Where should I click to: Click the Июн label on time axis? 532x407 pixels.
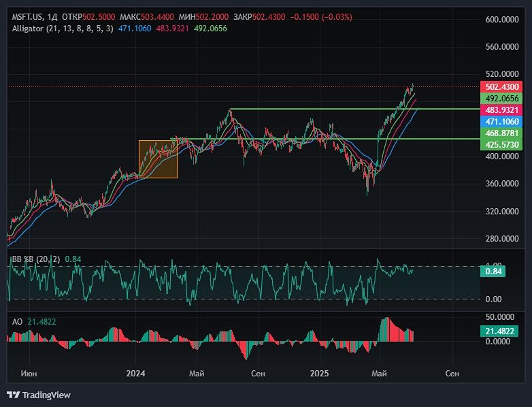(29, 374)
